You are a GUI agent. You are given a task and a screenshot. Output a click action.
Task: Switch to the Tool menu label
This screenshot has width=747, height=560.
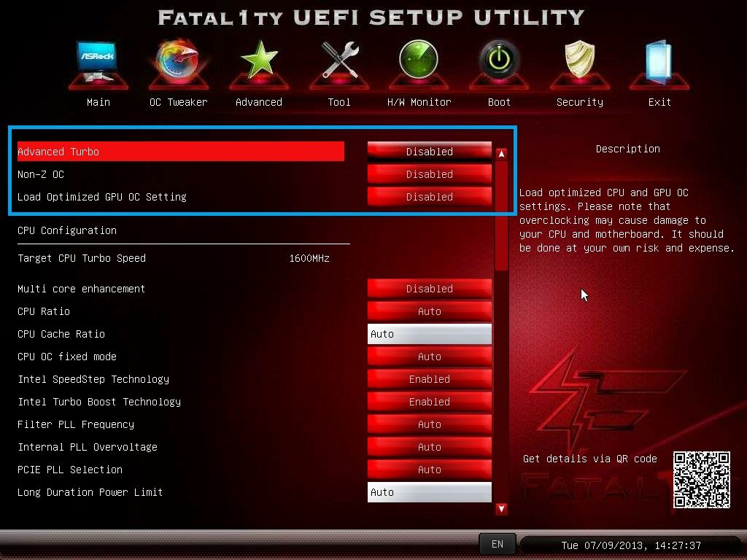(339, 102)
